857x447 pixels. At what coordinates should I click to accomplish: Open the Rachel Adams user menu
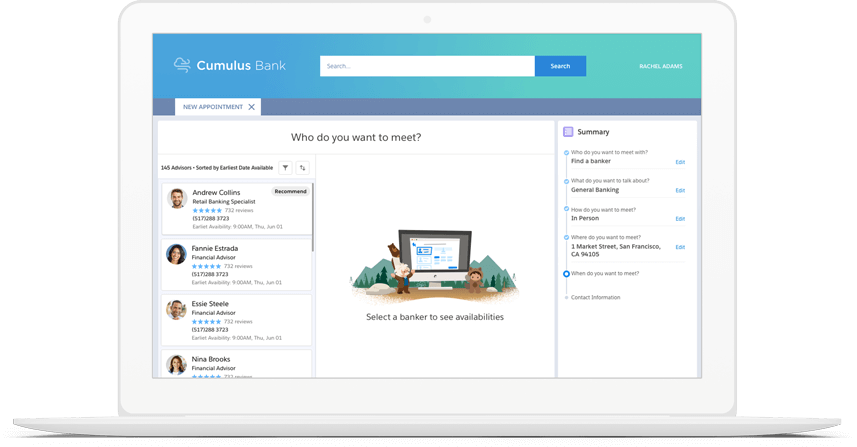point(660,66)
